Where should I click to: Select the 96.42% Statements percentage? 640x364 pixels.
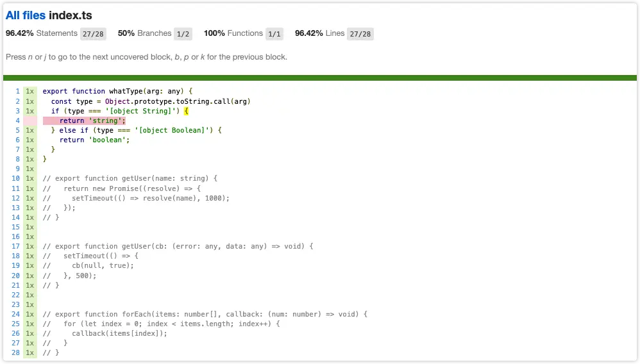pyautogui.click(x=20, y=33)
